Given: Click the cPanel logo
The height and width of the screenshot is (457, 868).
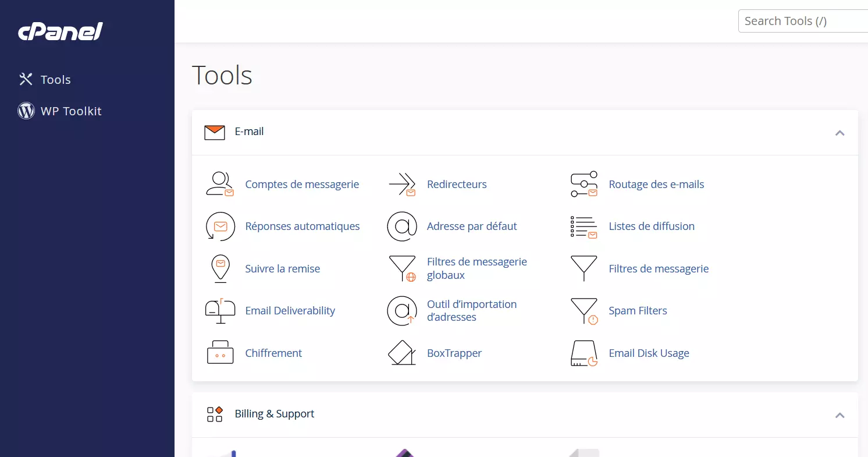Looking at the screenshot, I should click(x=61, y=31).
